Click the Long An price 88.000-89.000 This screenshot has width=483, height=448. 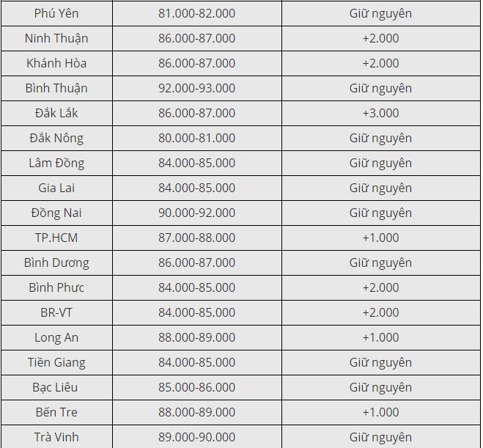coord(197,338)
